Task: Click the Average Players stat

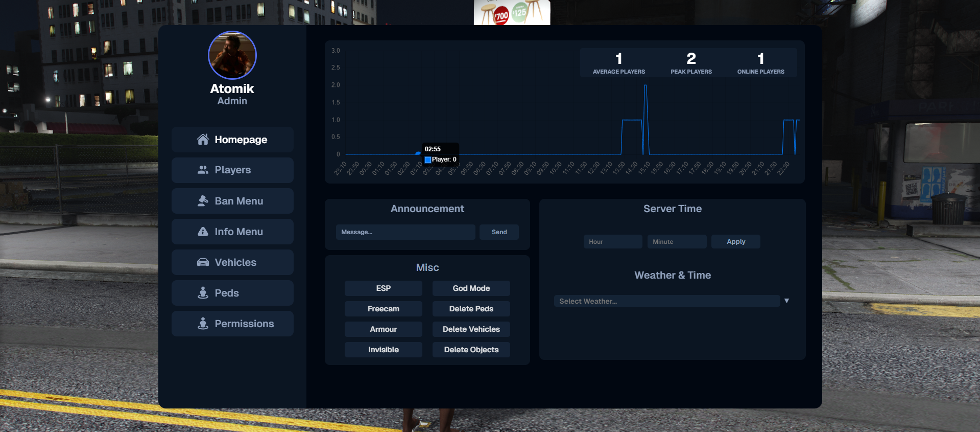Action: [x=619, y=63]
